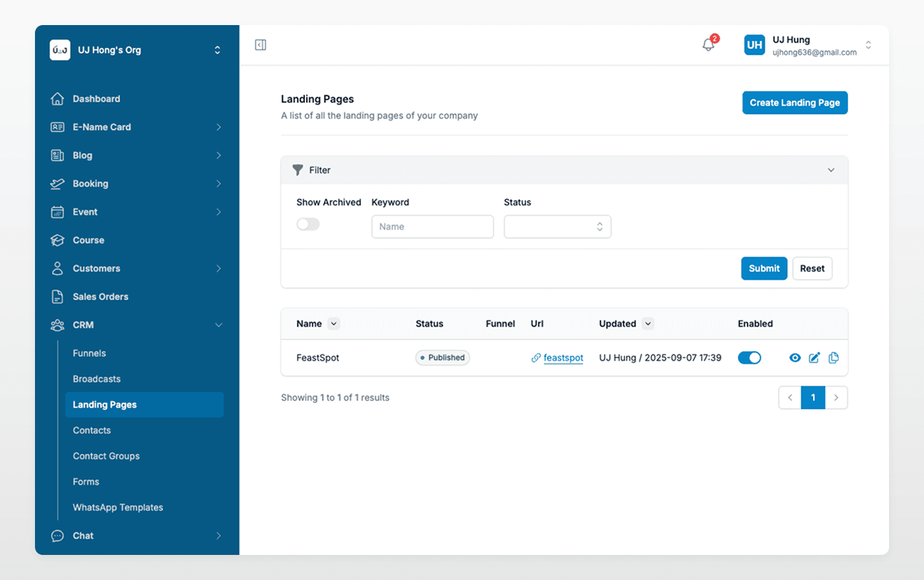Preview FeastSpot with the eye icon
924x580 pixels.
point(795,358)
